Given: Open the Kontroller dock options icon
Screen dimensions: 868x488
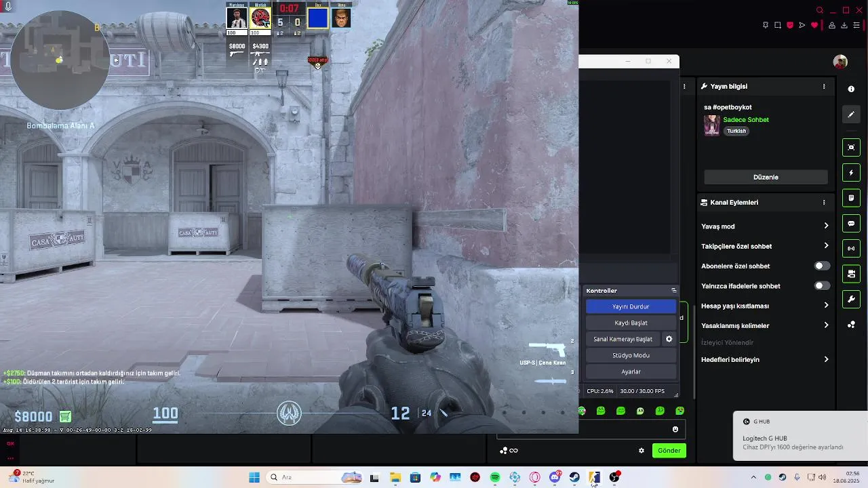Looking at the screenshot, I should 673,291.
